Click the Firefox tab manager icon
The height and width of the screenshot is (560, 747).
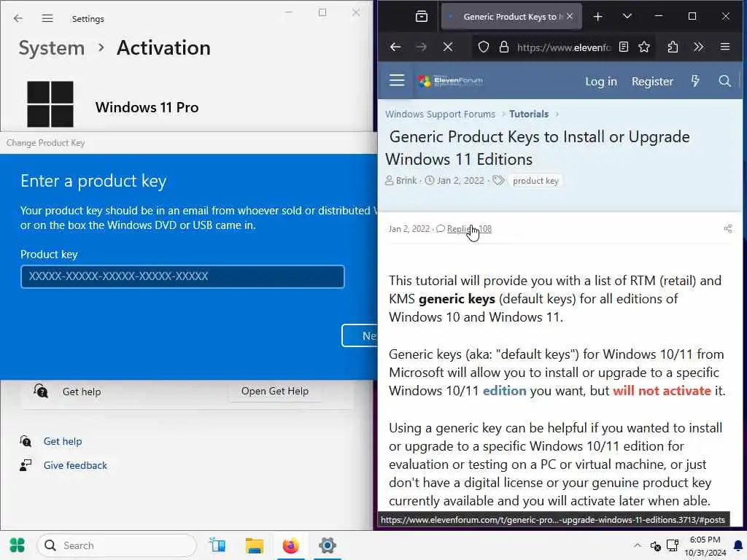pyautogui.click(x=422, y=17)
